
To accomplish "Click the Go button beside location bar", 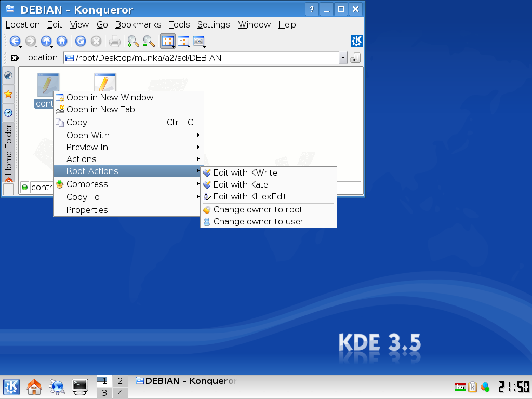I will tap(355, 58).
